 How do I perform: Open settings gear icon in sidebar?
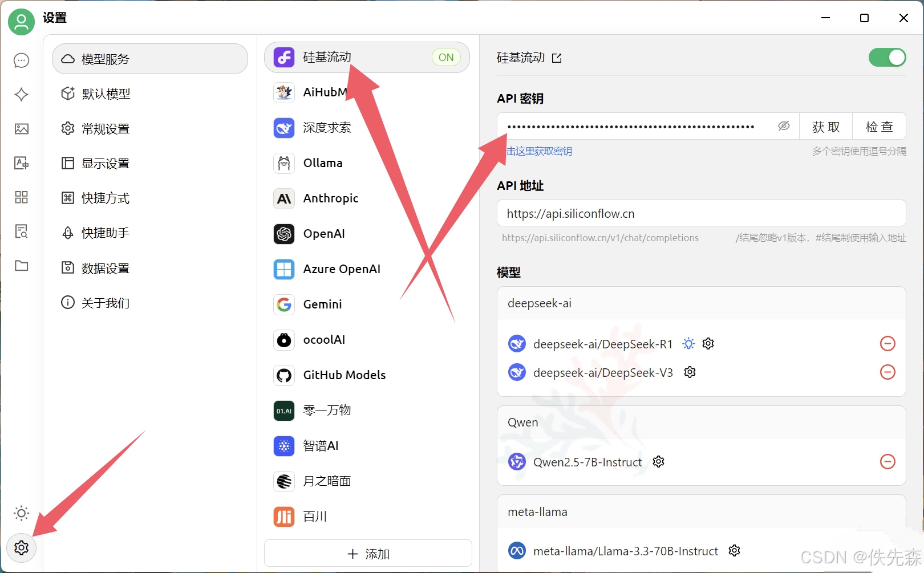pos(21,548)
